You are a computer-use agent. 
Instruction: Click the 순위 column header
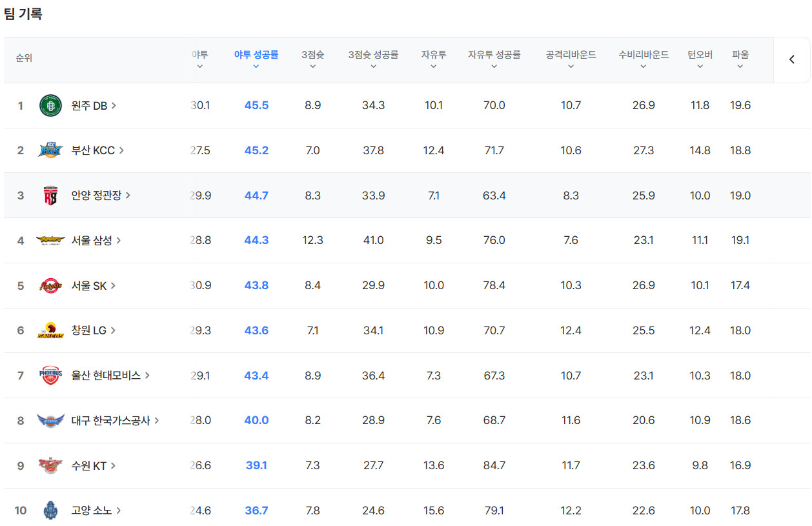click(24, 58)
